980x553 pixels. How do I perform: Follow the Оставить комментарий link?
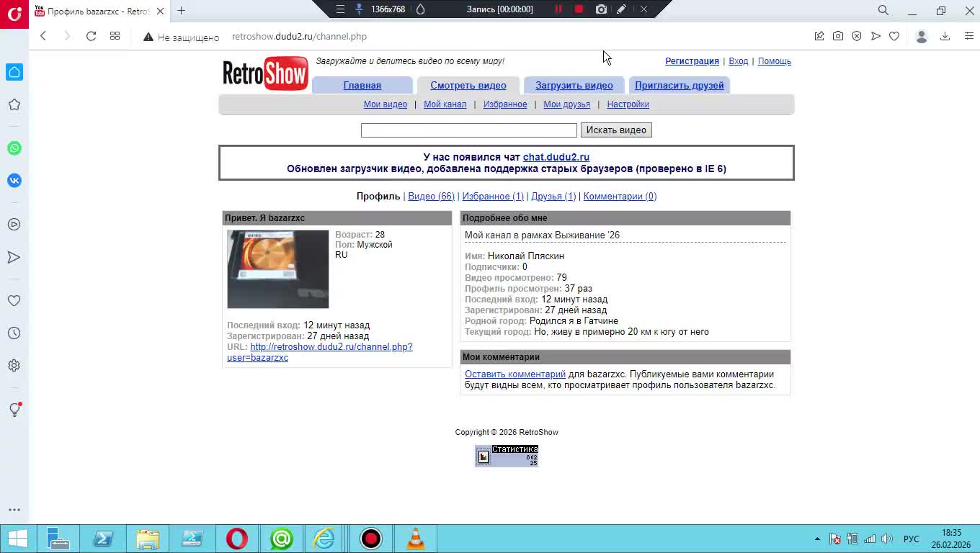514,374
